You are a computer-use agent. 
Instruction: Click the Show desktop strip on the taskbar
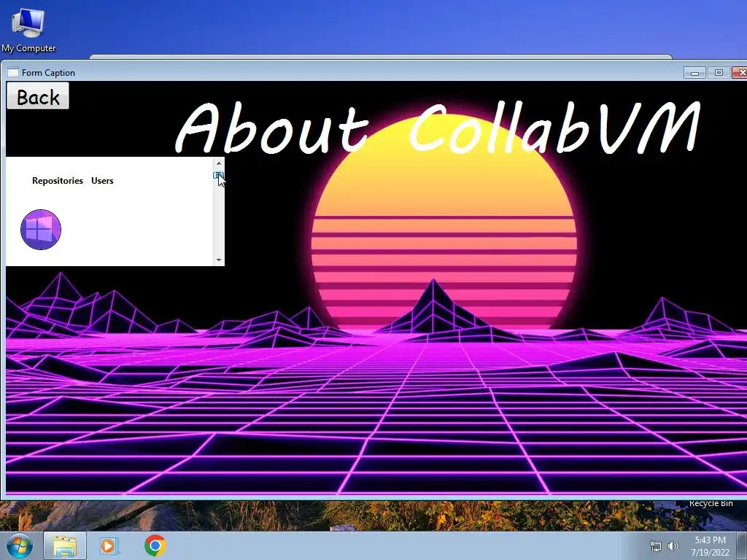pos(742,545)
